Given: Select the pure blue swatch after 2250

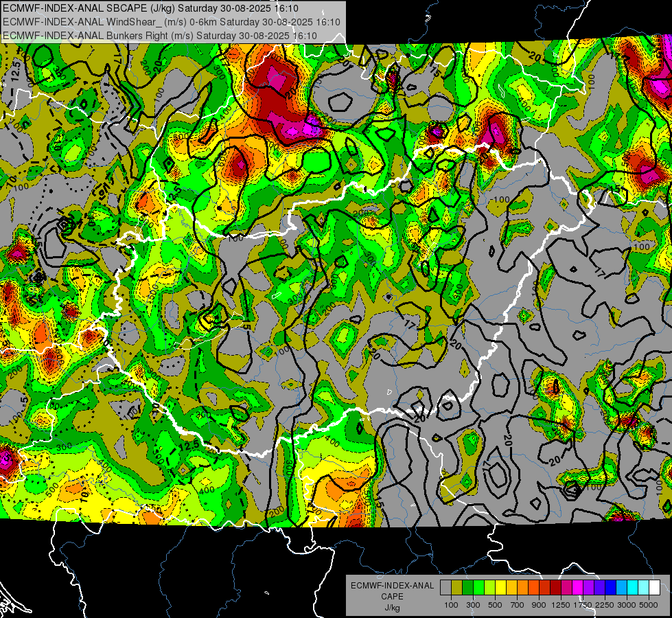Looking at the screenshot, I should [610, 587].
